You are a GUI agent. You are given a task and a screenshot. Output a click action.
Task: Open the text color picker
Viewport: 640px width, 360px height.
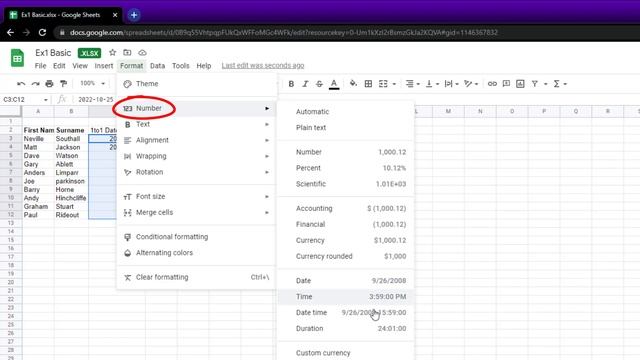click(x=334, y=84)
